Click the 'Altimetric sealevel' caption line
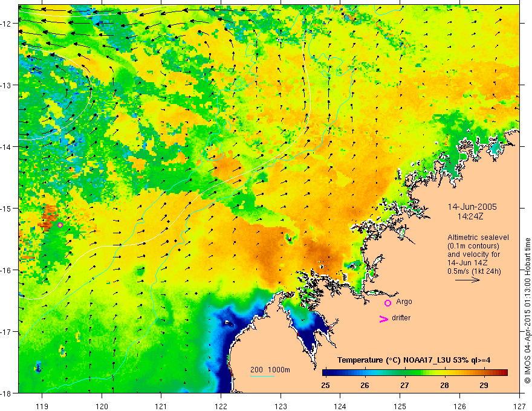This screenshot has height=411, width=532. tap(478, 238)
